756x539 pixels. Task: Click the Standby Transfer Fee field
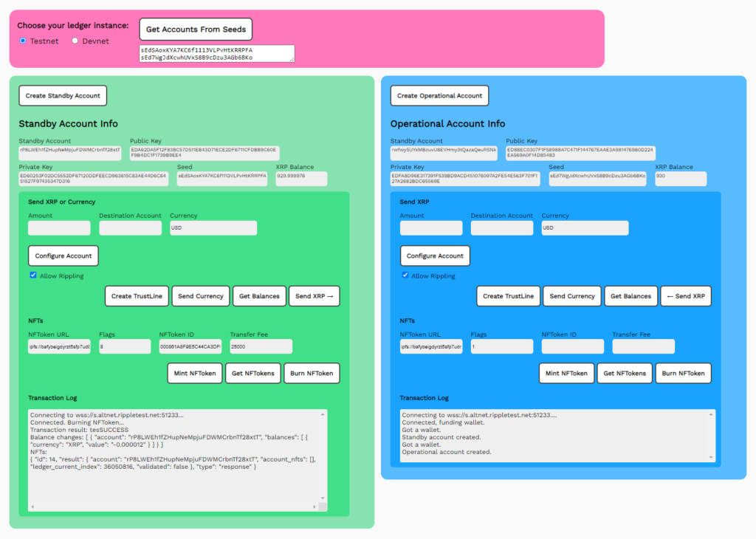click(x=261, y=346)
